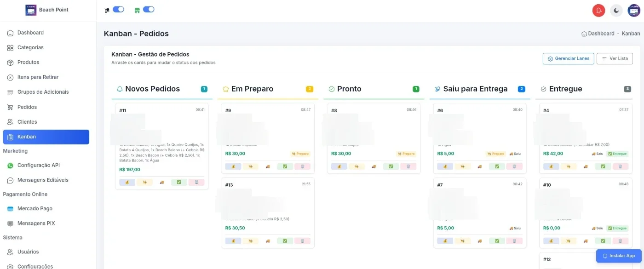Open notifications via the red bell icon

tap(598, 11)
